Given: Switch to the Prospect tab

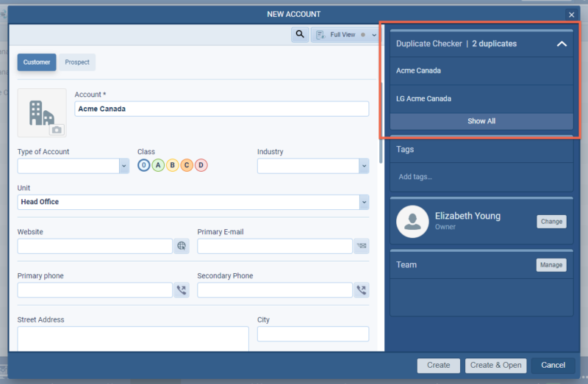Looking at the screenshot, I should [77, 62].
